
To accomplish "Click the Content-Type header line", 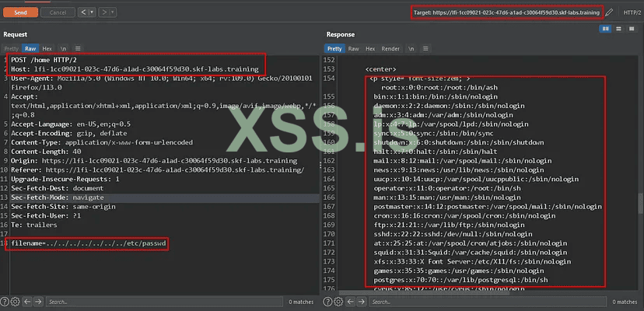I will pos(102,142).
